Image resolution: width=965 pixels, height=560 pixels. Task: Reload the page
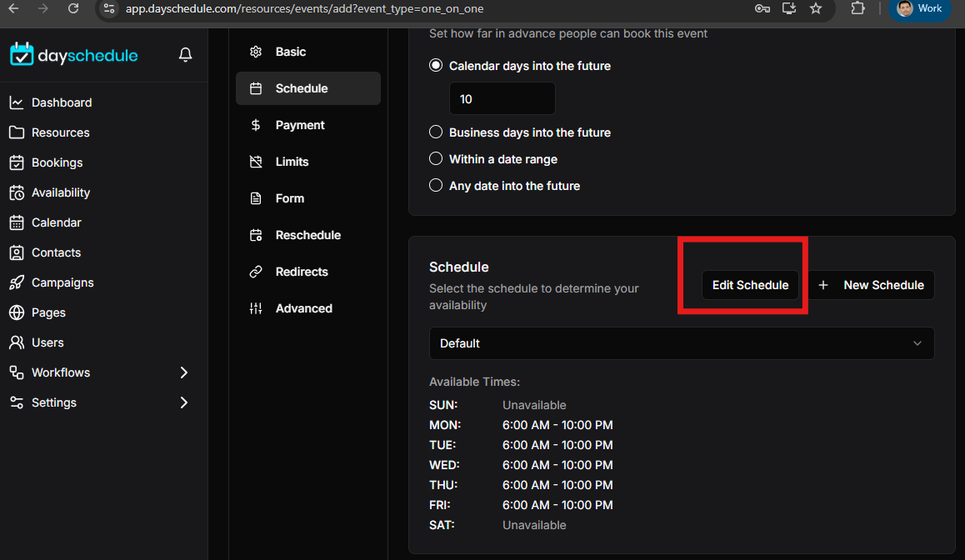[x=72, y=8]
